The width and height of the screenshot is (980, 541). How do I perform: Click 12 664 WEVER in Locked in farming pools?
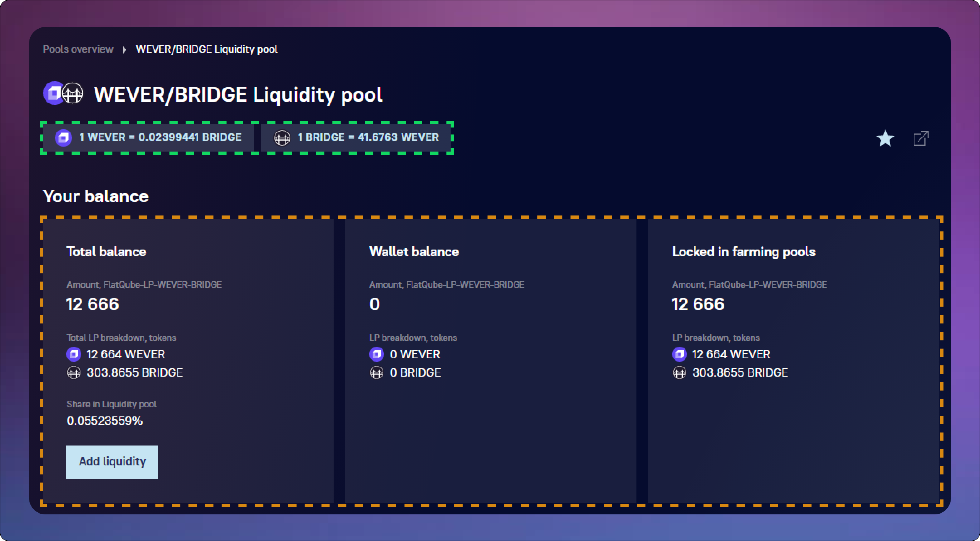pos(731,354)
